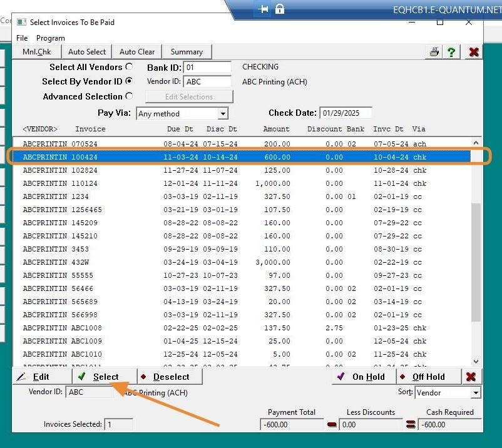Open the Sort dropdown set to Vendor
Screen dimensions: 502x448
click(x=476, y=393)
